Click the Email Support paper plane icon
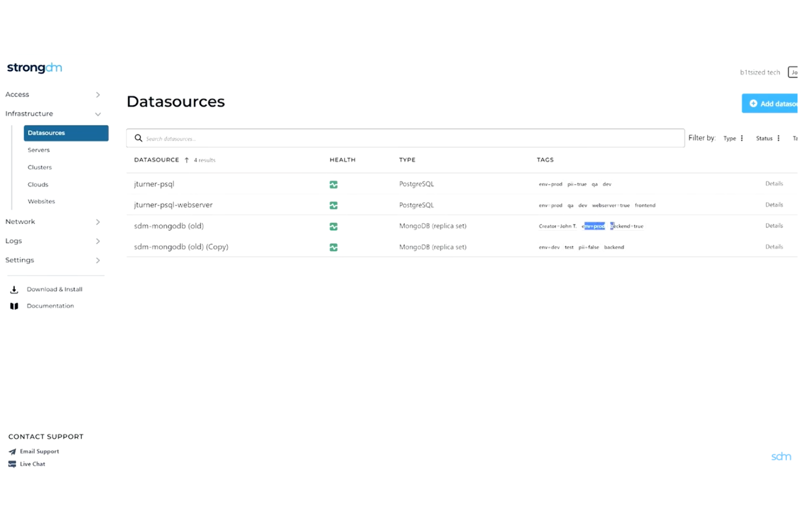This screenshot has height=532, width=798. (12, 452)
